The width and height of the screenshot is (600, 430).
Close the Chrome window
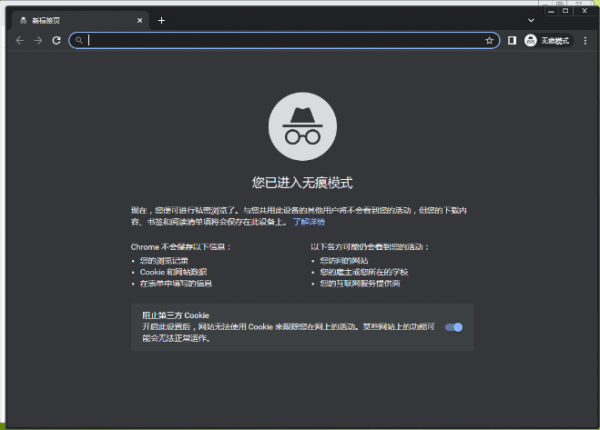(x=584, y=11)
